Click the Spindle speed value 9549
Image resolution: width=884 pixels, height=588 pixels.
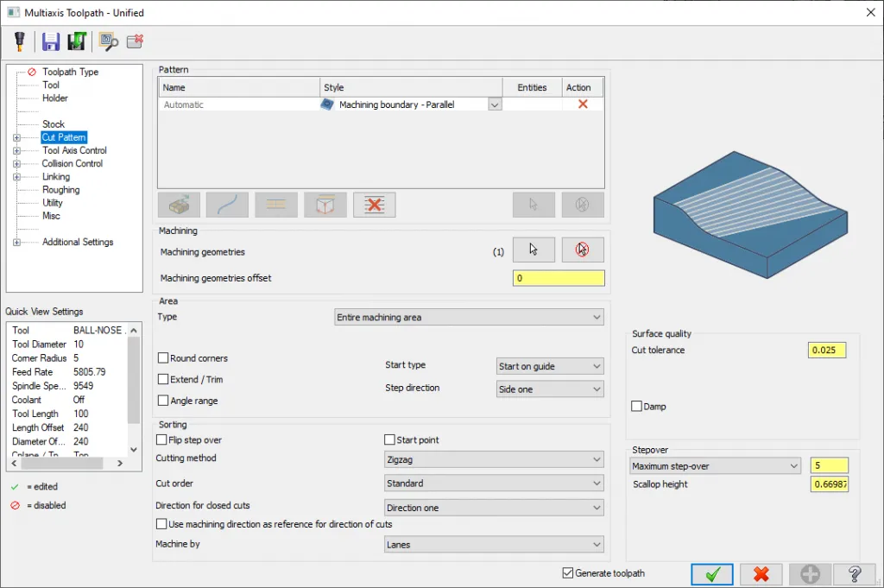tap(84, 386)
